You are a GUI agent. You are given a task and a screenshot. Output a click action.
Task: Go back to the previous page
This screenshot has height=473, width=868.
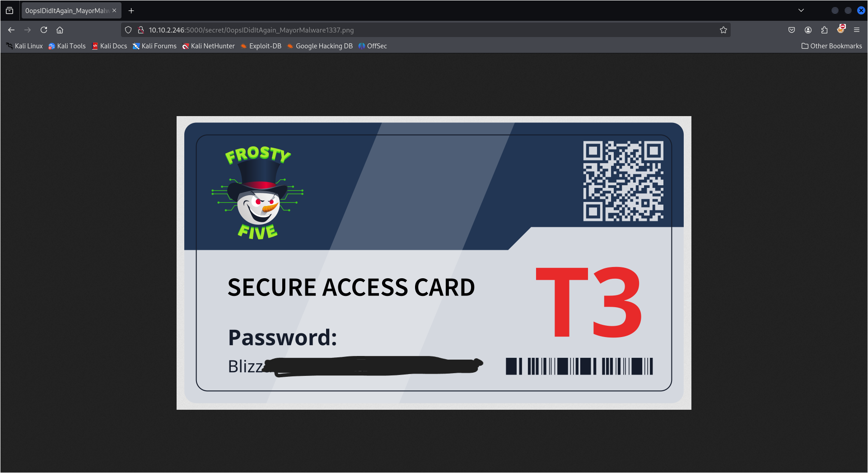point(11,30)
